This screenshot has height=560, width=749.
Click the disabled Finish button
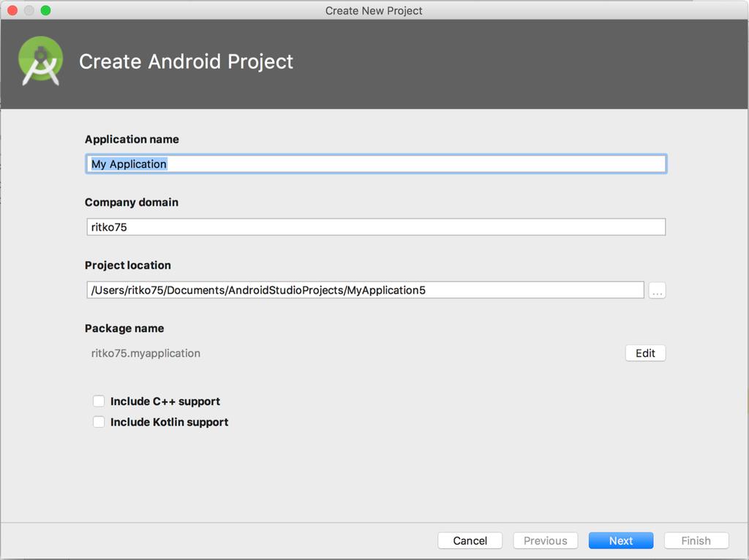(x=696, y=540)
